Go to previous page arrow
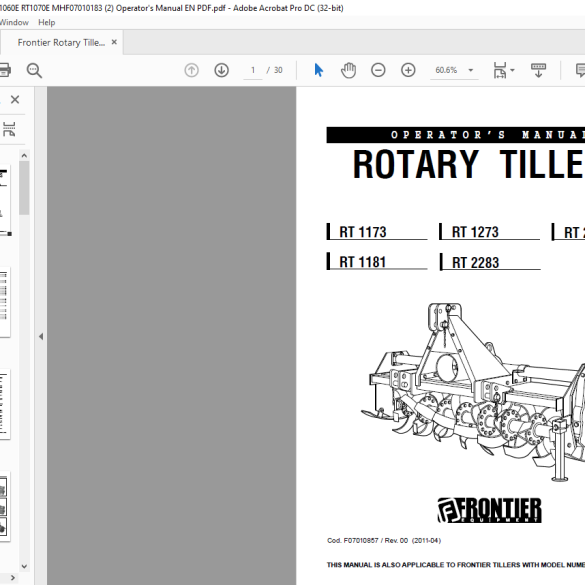 click(x=191, y=70)
